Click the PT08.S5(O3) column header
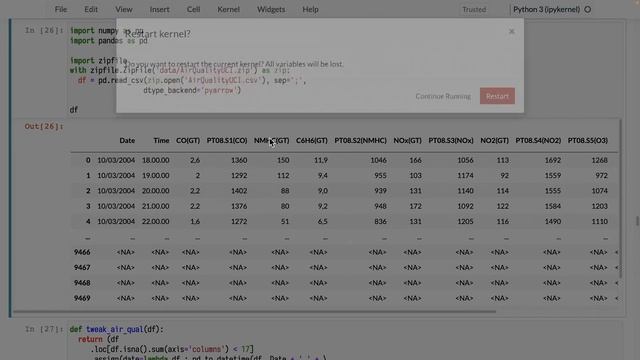640x360 pixels. [588, 140]
